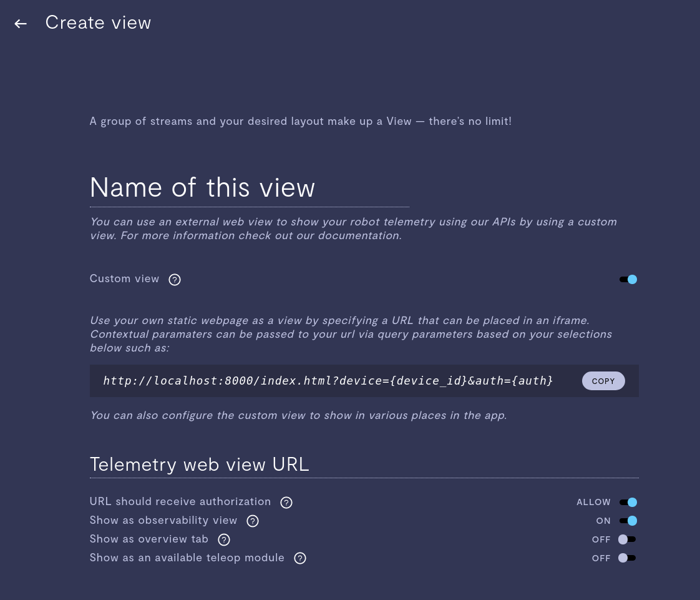Click help icon for observability view
Screen dimensions: 700x600
click(x=253, y=521)
